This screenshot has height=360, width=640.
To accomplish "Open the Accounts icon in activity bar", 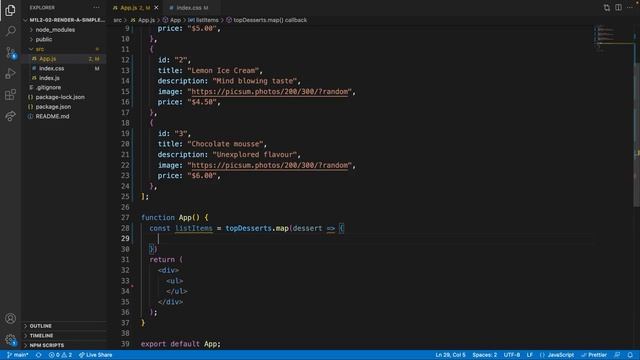I will tap(11, 318).
